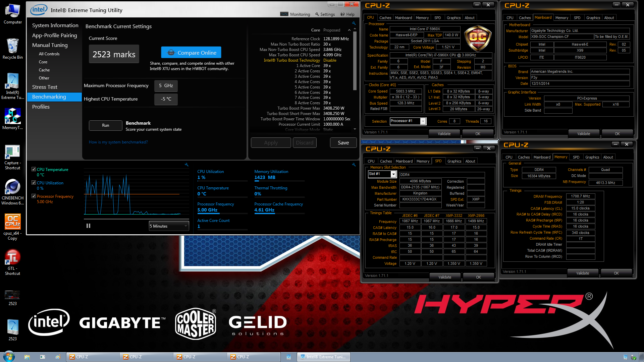
Task: Open Capture Shortcut desktop icon
Action: (x=12, y=157)
